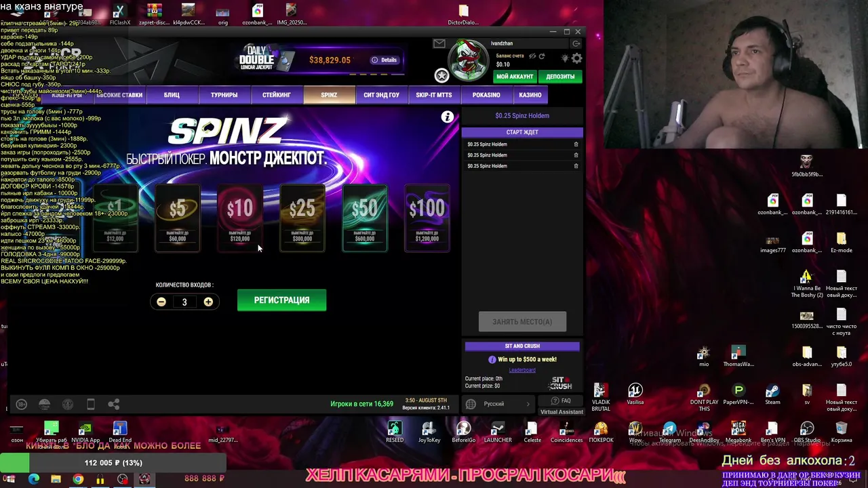The height and width of the screenshot is (488, 868).
Task: Select the SPINZ tab
Action: point(329,95)
